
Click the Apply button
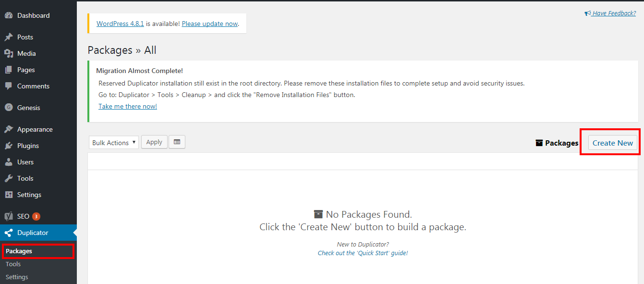point(154,142)
